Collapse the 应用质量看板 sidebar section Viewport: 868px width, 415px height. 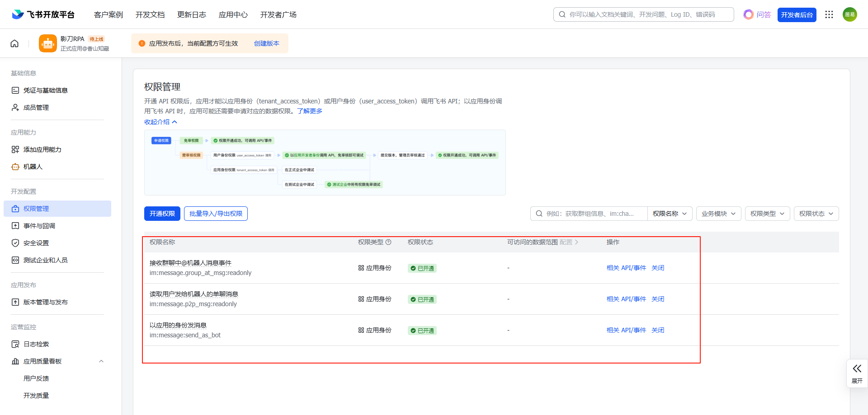101,361
